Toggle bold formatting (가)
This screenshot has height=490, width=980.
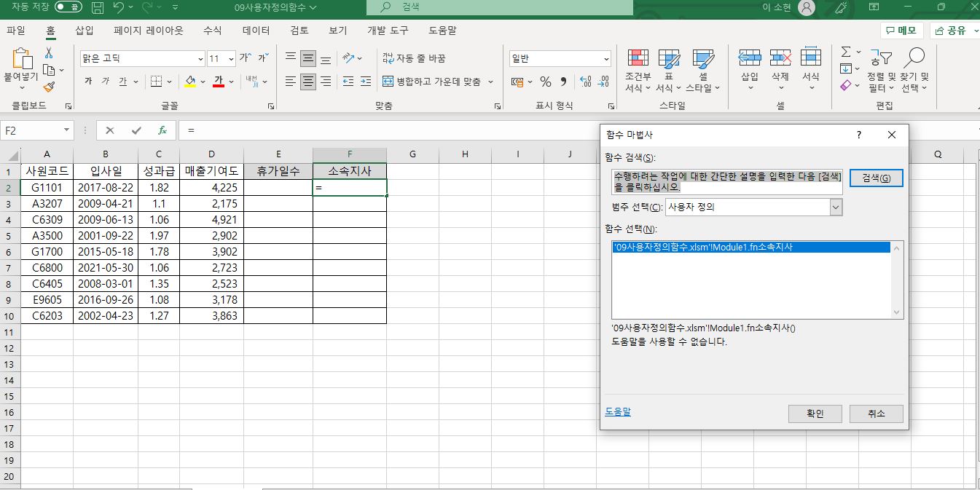click(88, 82)
